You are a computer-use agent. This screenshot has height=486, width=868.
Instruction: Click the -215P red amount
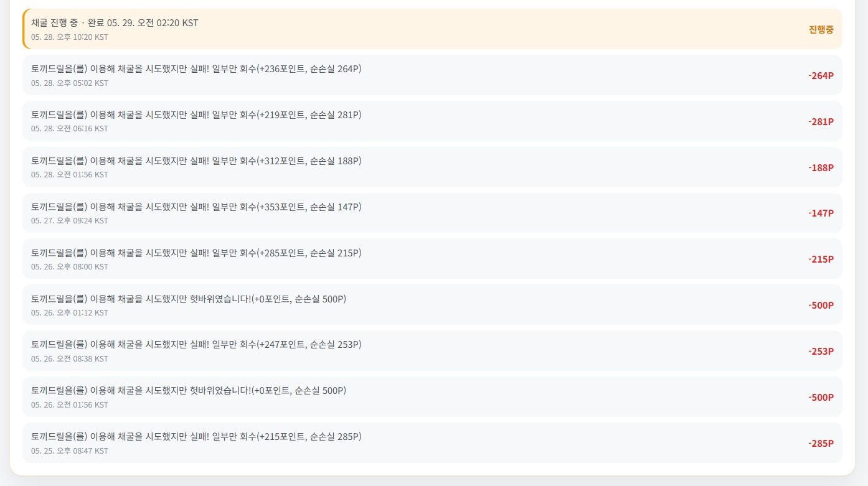coord(821,259)
